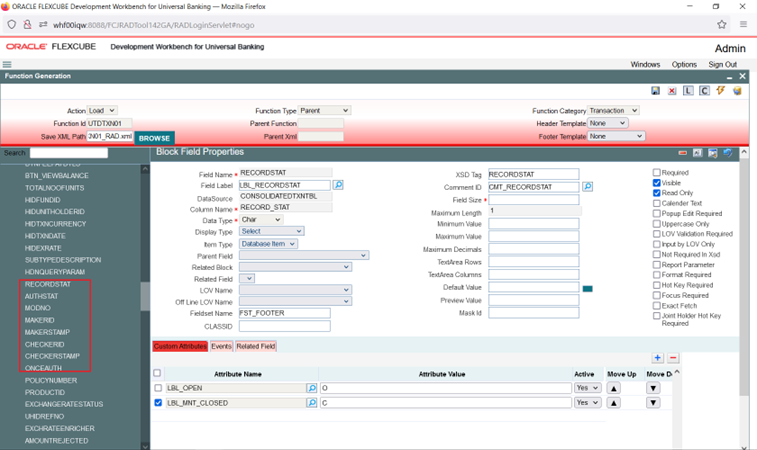
Task: Click the red minus icon in Block Field Properties header
Action: coord(683,153)
